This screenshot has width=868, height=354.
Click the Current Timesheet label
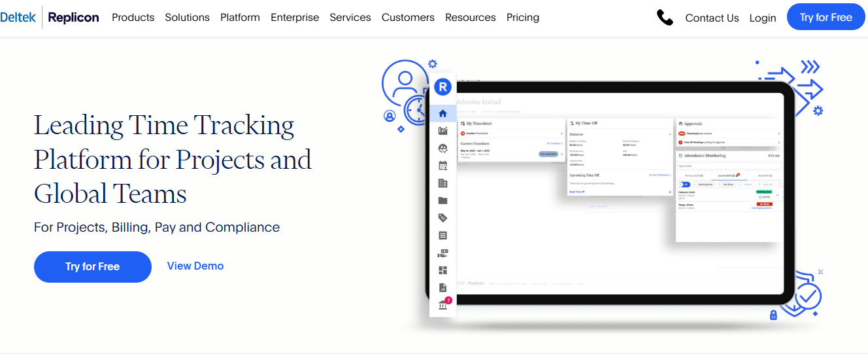[475, 143]
